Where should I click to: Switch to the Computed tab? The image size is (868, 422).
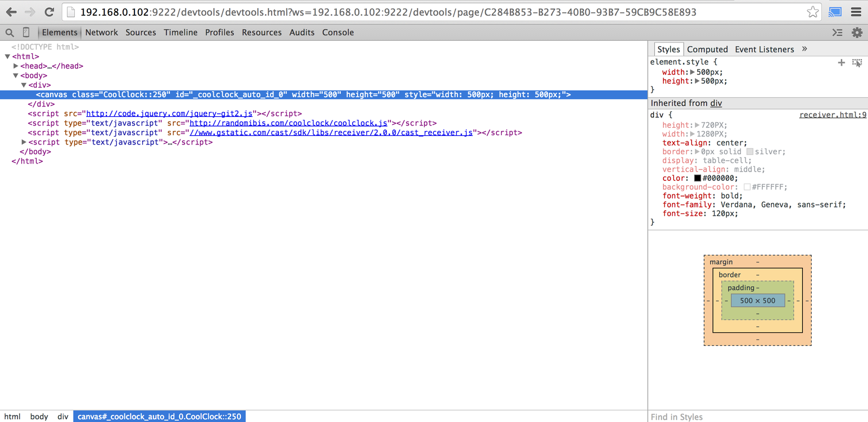click(x=707, y=49)
